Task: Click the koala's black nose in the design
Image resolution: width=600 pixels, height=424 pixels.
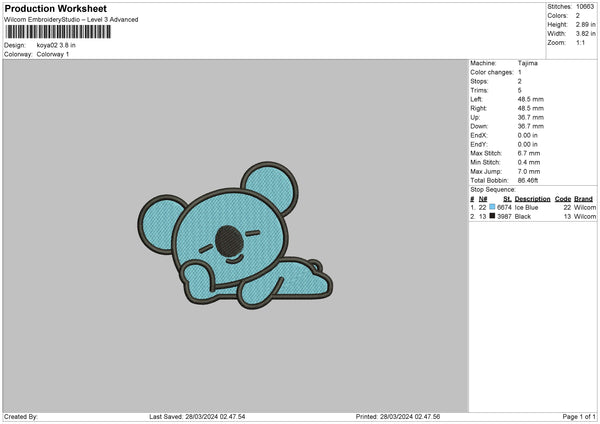Action: tap(230, 238)
